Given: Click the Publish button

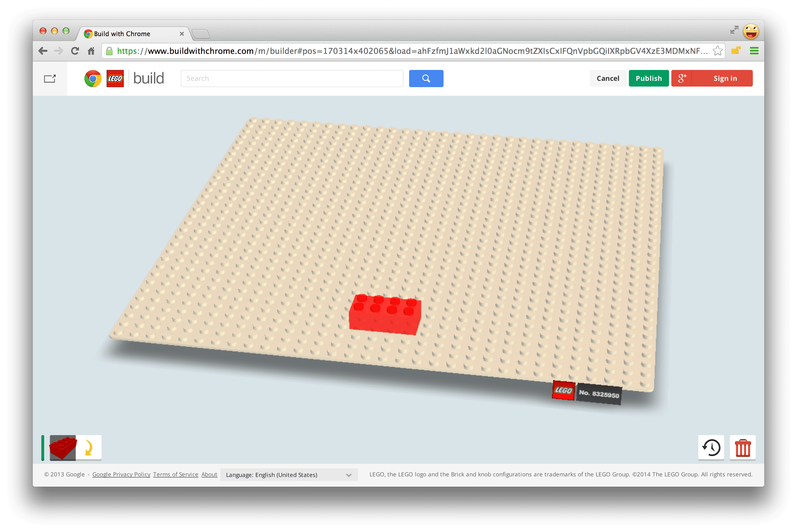Looking at the screenshot, I should (648, 78).
